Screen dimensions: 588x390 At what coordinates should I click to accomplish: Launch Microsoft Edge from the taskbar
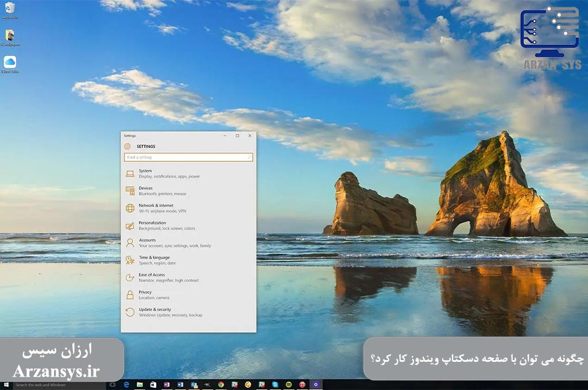point(126,385)
